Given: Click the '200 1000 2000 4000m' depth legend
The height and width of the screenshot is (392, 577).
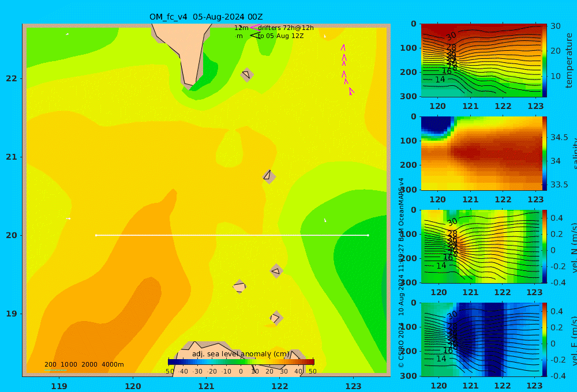Looking at the screenshot, I should pyautogui.click(x=84, y=364).
